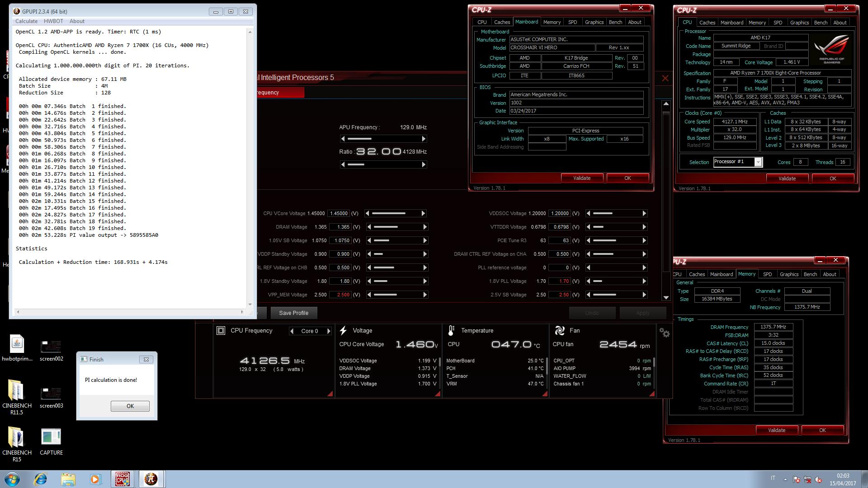
Task: Switch to ROG CPU-Z taskbar item
Action: point(123,479)
